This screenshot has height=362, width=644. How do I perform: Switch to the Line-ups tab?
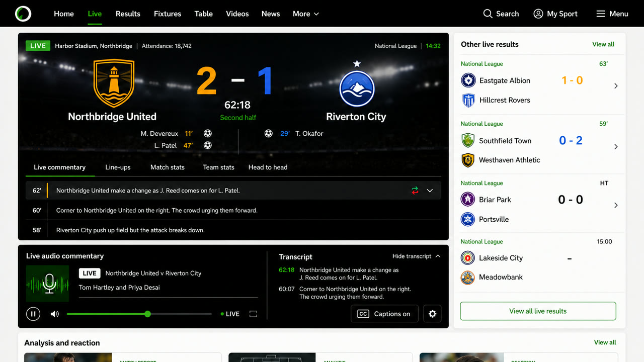(x=118, y=167)
